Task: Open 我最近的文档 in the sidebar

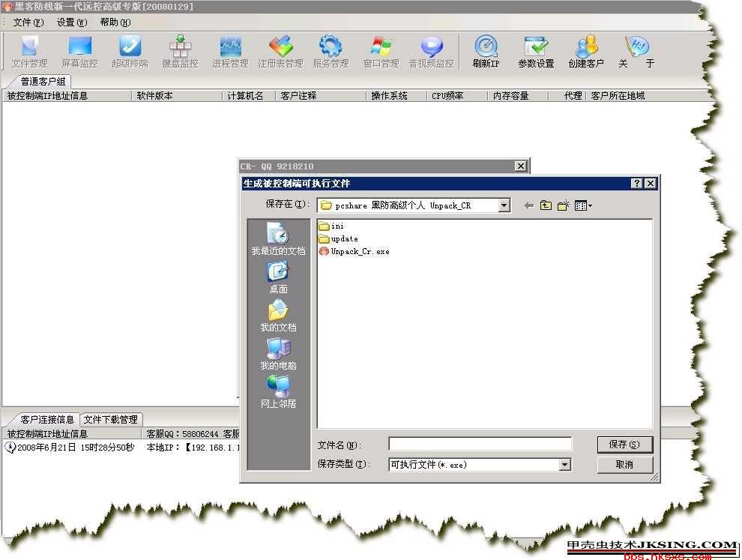Action: point(278,238)
